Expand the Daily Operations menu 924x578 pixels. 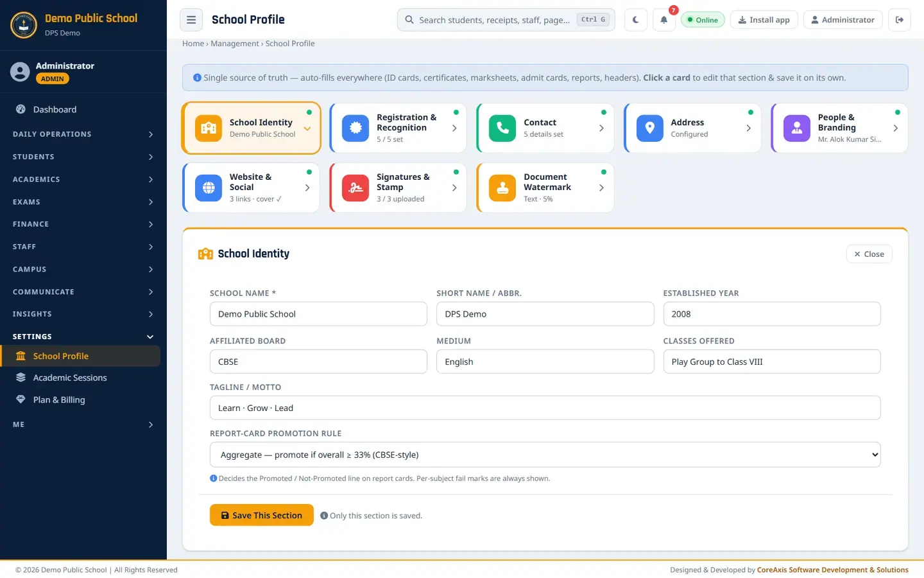pyautogui.click(x=83, y=134)
